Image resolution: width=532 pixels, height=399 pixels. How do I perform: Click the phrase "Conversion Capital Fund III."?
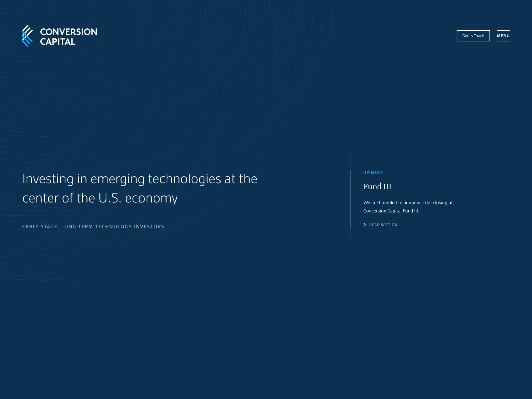(391, 211)
